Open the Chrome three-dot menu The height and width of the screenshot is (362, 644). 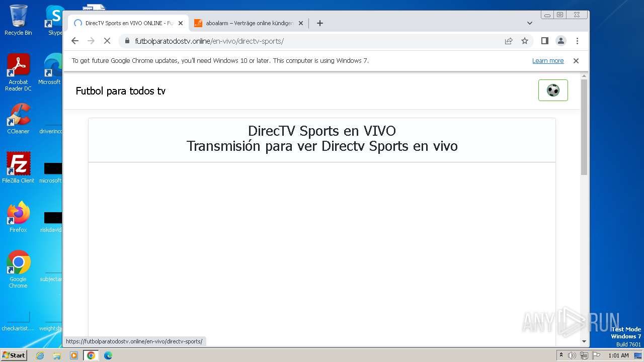click(x=577, y=41)
